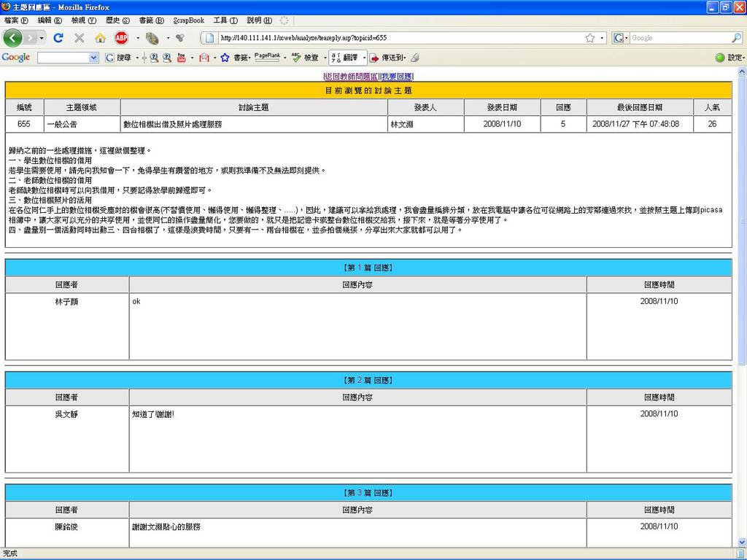This screenshot has height=560, width=747.
Task: Click the Adblock Plus ABP icon
Action: tap(121, 38)
